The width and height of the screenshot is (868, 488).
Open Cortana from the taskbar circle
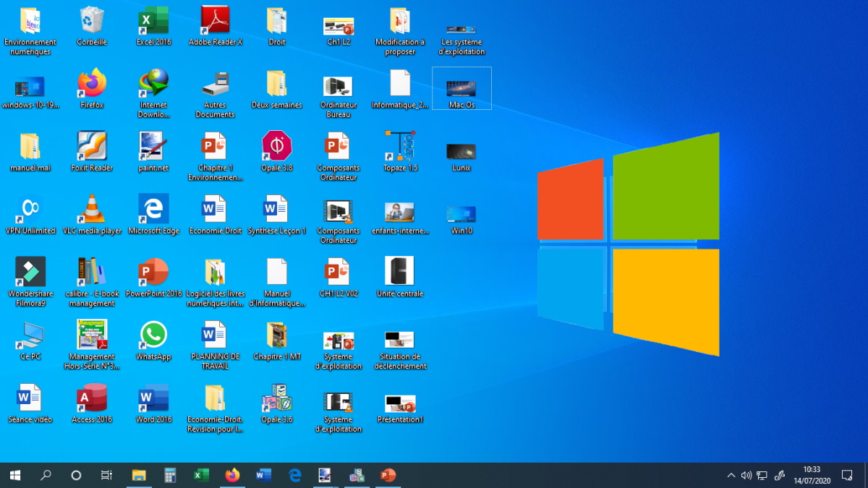tap(76, 475)
